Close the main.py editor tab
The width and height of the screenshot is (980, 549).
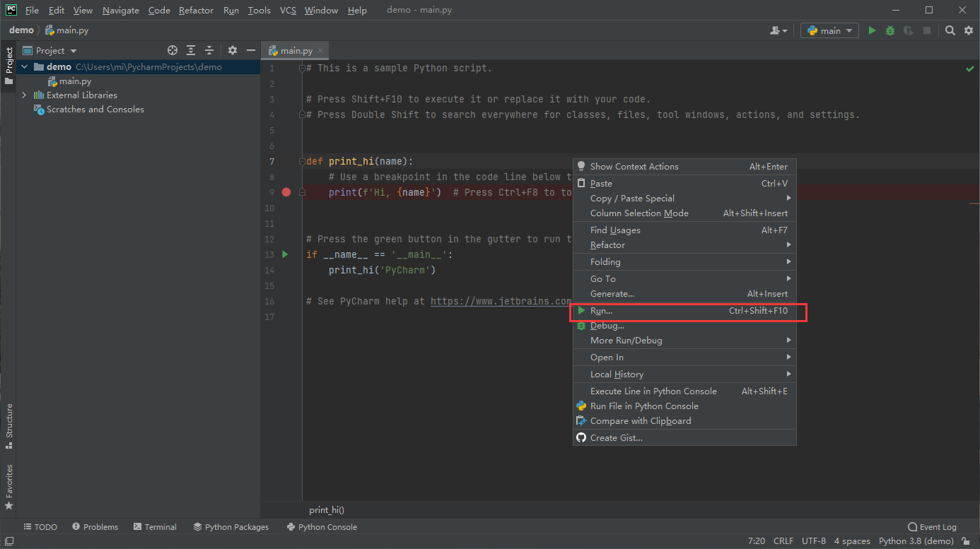pos(320,50)
